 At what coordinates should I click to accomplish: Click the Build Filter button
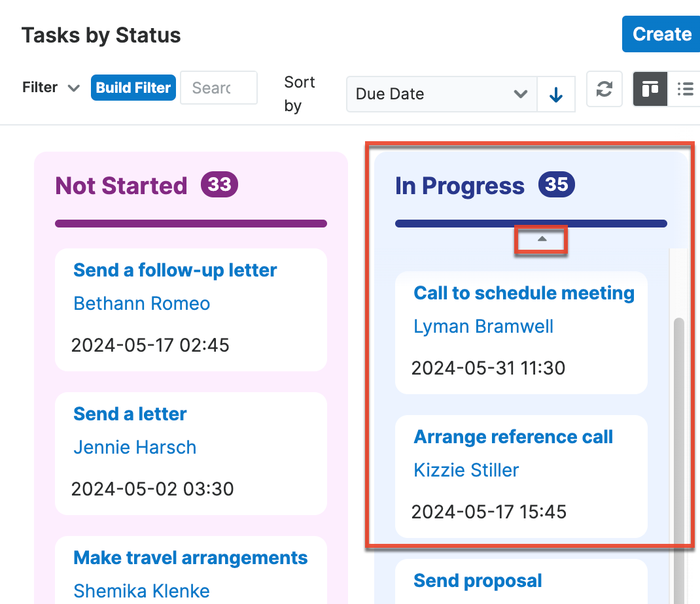coord(133,88)
